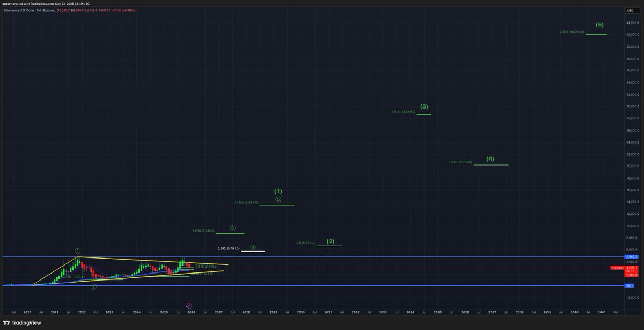
Task: Click the green (5) wave label
Action: pos(599,25)
